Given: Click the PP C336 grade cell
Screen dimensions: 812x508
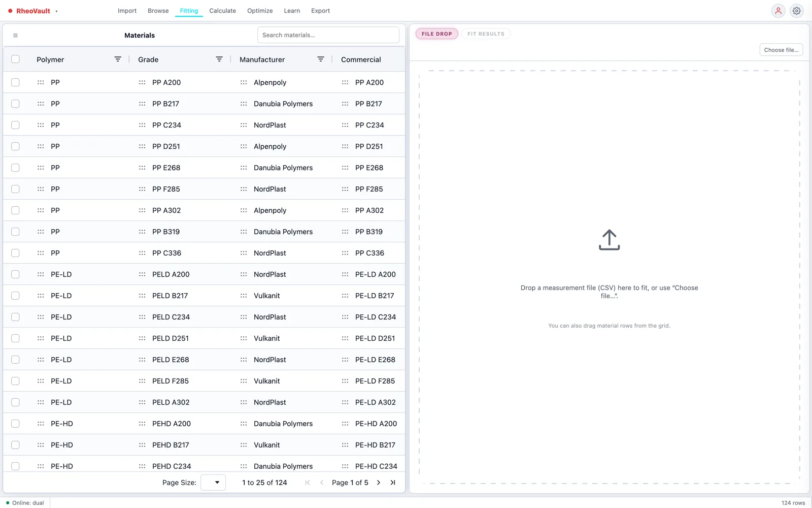Looking at the screenshot, I should [x=166, y=253].
